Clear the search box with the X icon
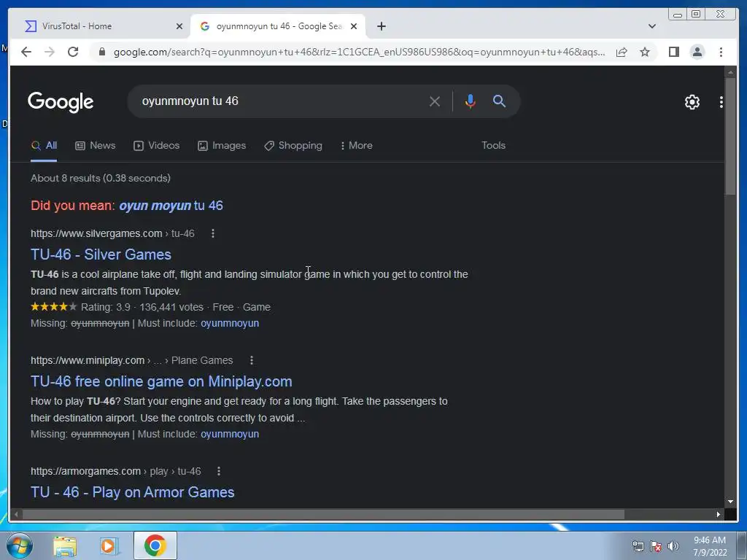The height and width of the screenshot is (560, 747). click(x=435, y=101)
